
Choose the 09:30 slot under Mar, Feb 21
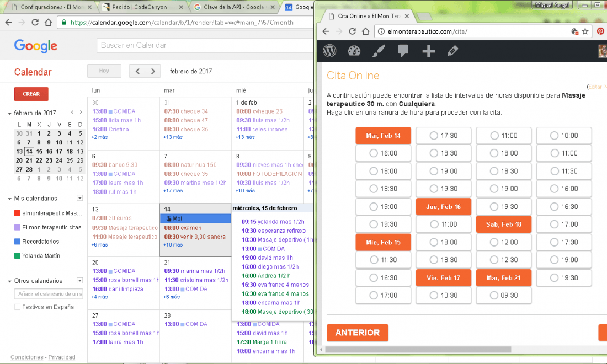pos(504,295)
